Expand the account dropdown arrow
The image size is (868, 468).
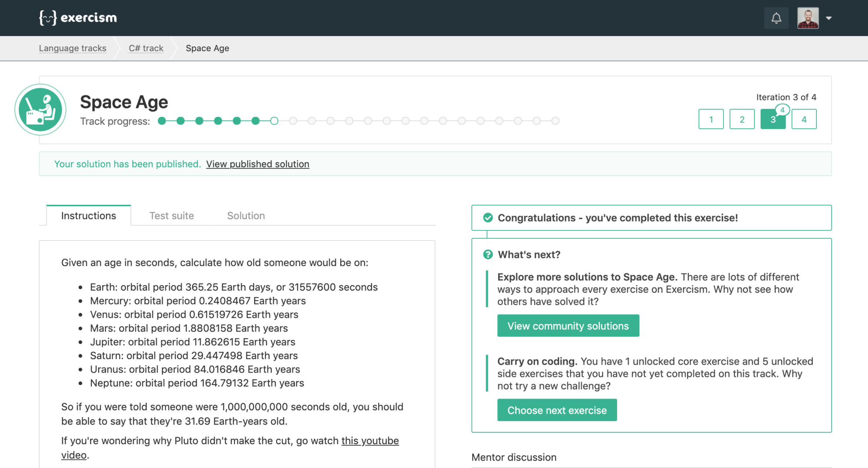tap(829, 18)
